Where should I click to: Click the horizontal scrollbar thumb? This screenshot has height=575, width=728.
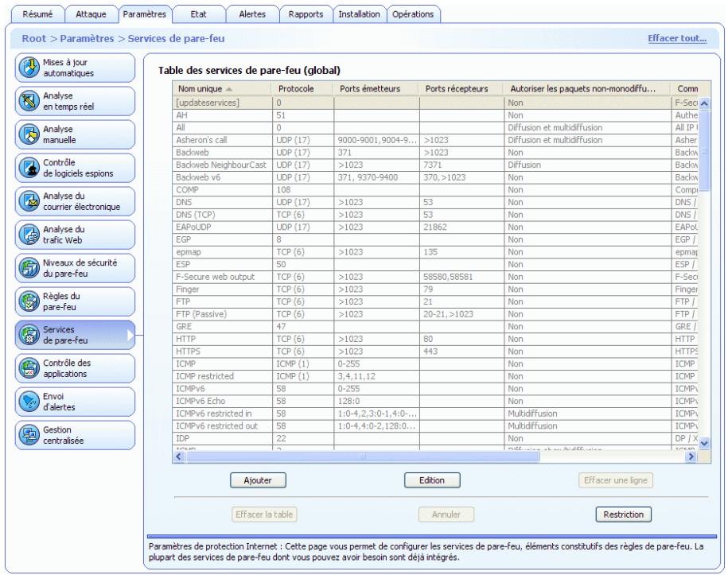click(363, 457)
